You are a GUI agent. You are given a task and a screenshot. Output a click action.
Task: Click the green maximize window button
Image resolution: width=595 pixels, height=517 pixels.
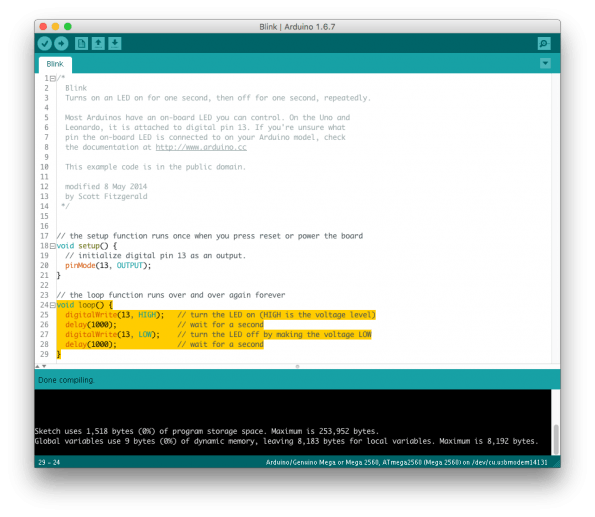pos(68,27)
